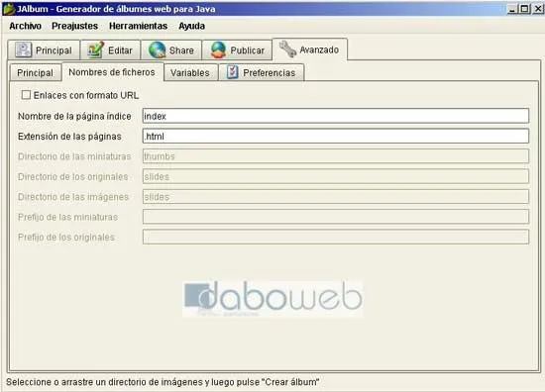Select the Nombres de ficheros sub-tab
Image resolution: width=545 pixels, height=392 pixels.
tap(112, 72)
